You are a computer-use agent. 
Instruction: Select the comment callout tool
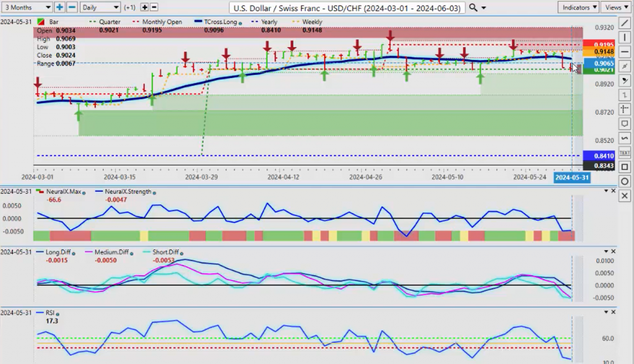625,124
